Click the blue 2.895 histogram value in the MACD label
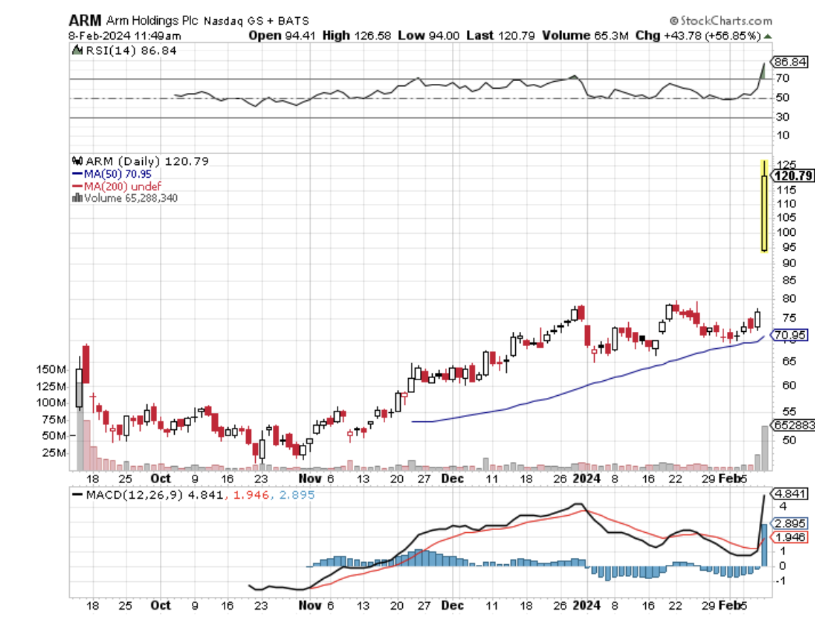840x631 pixels. point(297,495)
